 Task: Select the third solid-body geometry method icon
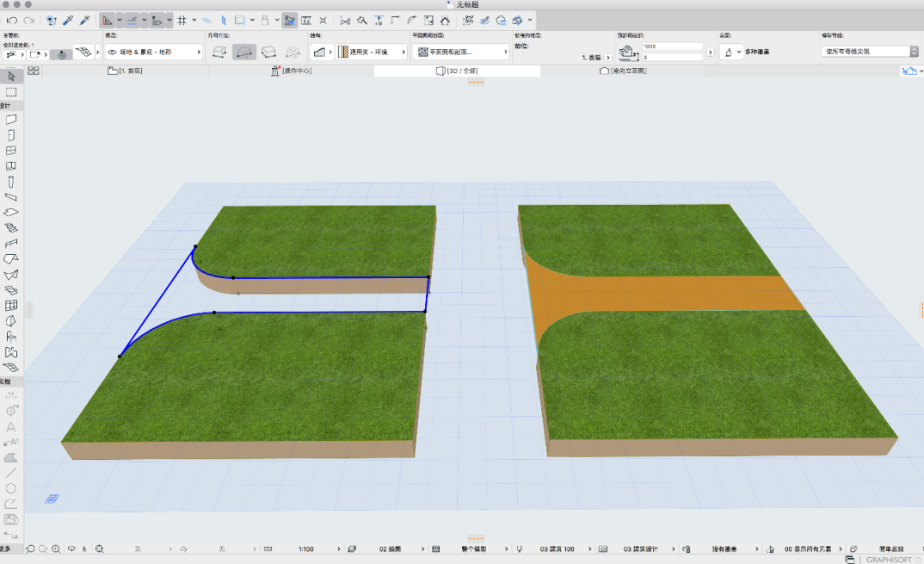click(x=268, y=52)
